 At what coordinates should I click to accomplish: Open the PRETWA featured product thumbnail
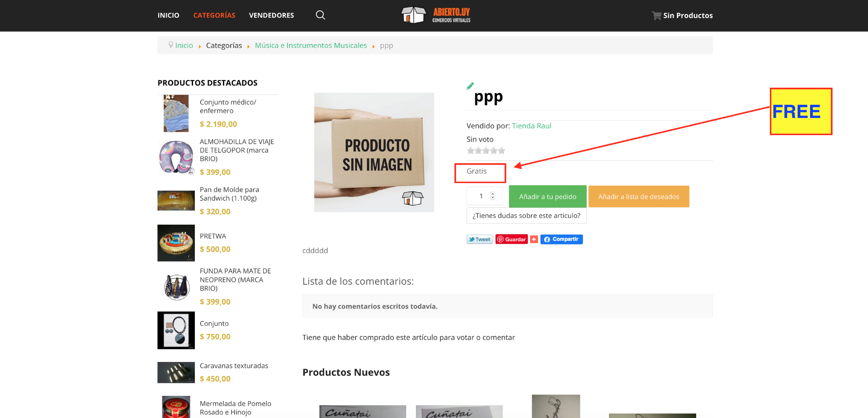click(176, 243)
